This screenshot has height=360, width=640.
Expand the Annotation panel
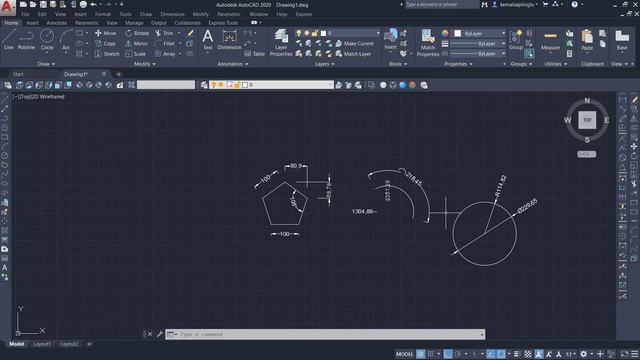pos(233,64)
